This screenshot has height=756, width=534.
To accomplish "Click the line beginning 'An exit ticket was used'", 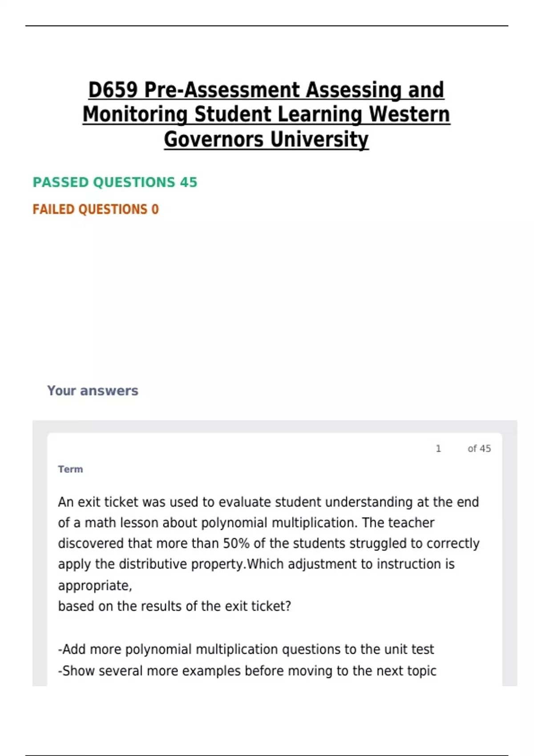I will (268, 502).
